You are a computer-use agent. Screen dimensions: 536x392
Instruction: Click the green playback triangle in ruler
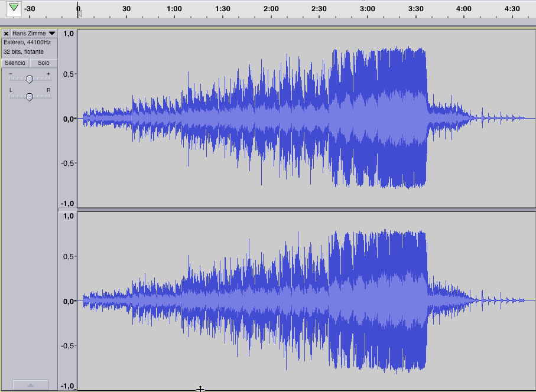[14, 8]
